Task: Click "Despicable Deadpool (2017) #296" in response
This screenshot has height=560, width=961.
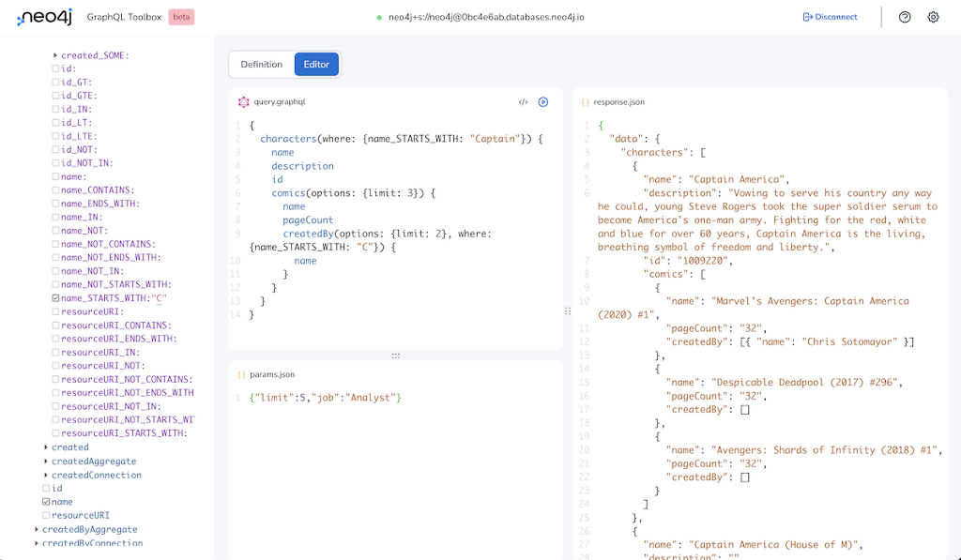Action: click(x=804, y=383)
